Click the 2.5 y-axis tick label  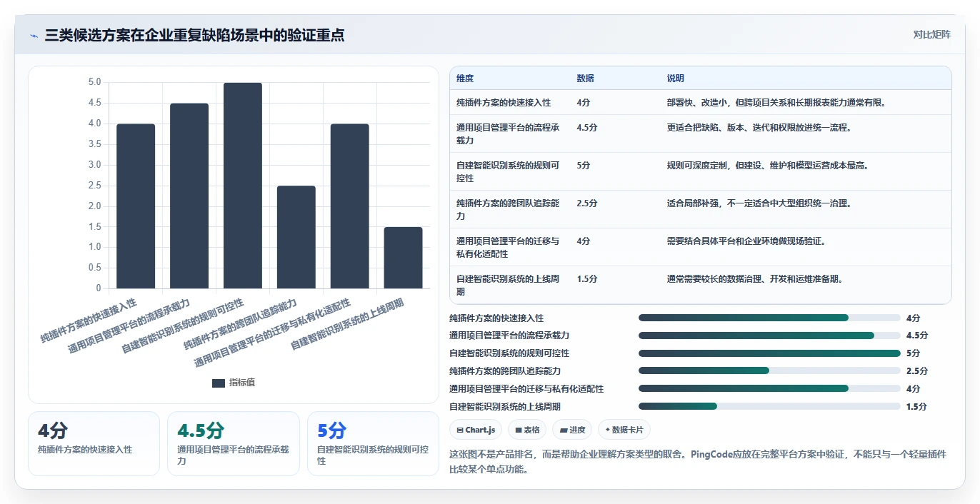point(94,186)
